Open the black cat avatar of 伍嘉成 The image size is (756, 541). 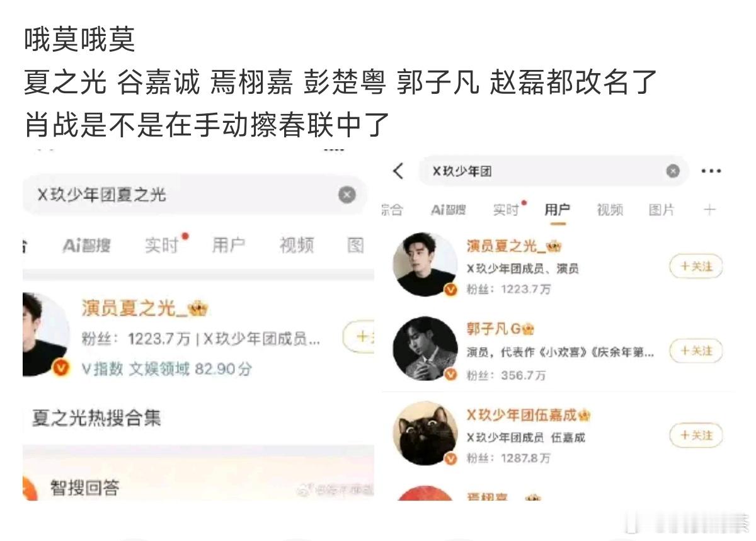(x=425, y=433)
